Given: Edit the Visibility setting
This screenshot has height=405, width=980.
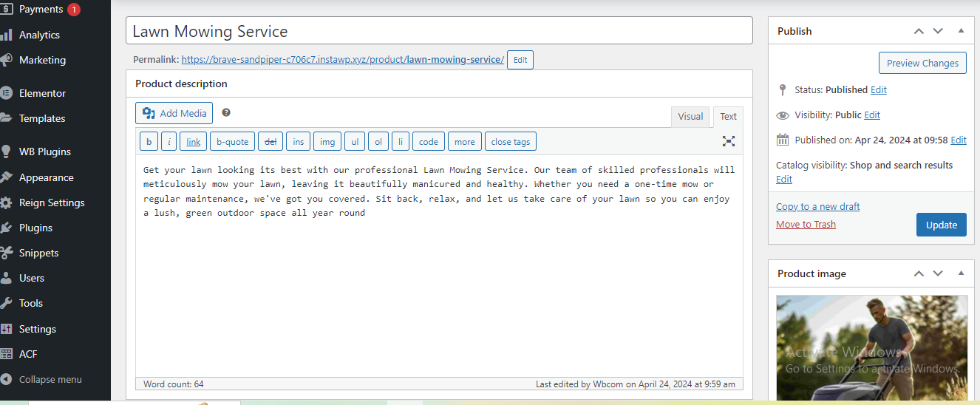Looking at the screenshot, I should [872, 115].
